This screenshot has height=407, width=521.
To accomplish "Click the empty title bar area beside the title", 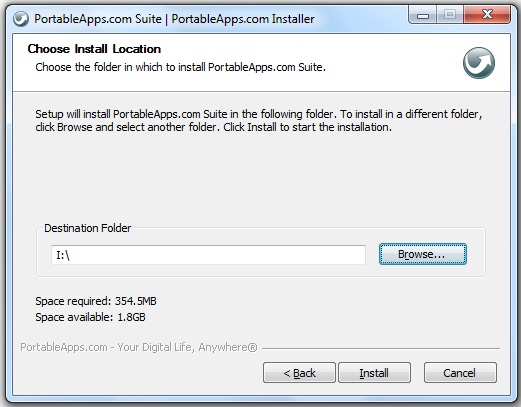I will coord(361,19).
